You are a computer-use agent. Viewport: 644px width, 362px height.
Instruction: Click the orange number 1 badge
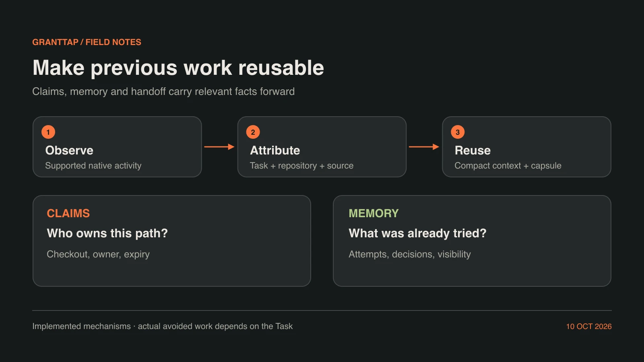[x=48, y=132]
